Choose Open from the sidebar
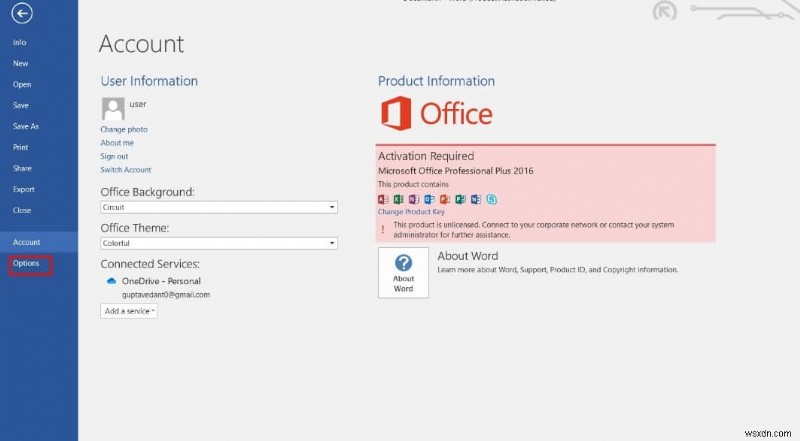 (22, 84)
